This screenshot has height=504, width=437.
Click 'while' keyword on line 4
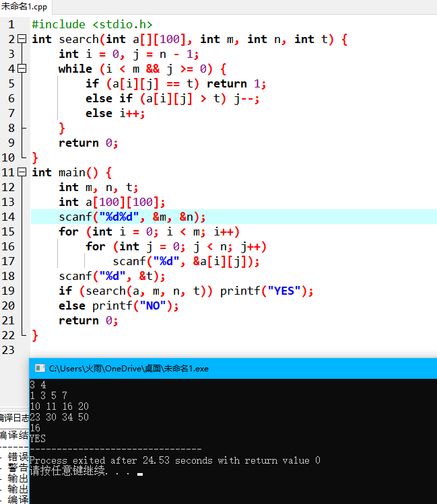[x=75, y=69]
